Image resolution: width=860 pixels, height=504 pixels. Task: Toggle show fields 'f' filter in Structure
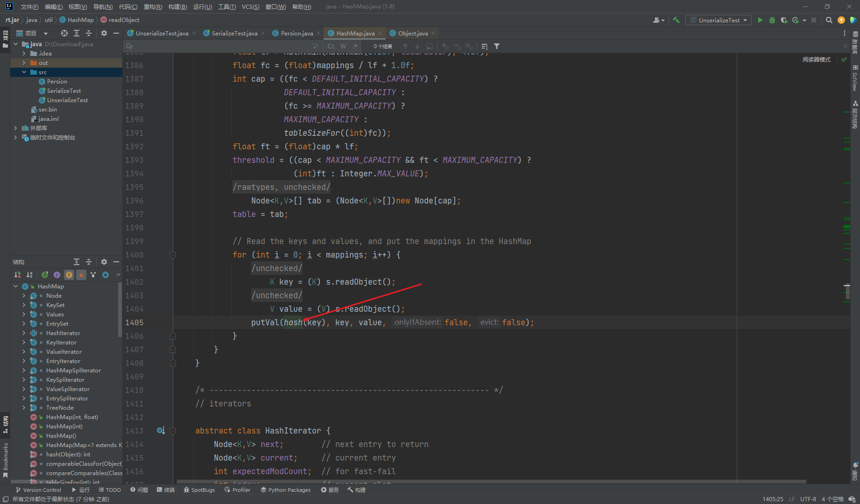tap(69, 275)
